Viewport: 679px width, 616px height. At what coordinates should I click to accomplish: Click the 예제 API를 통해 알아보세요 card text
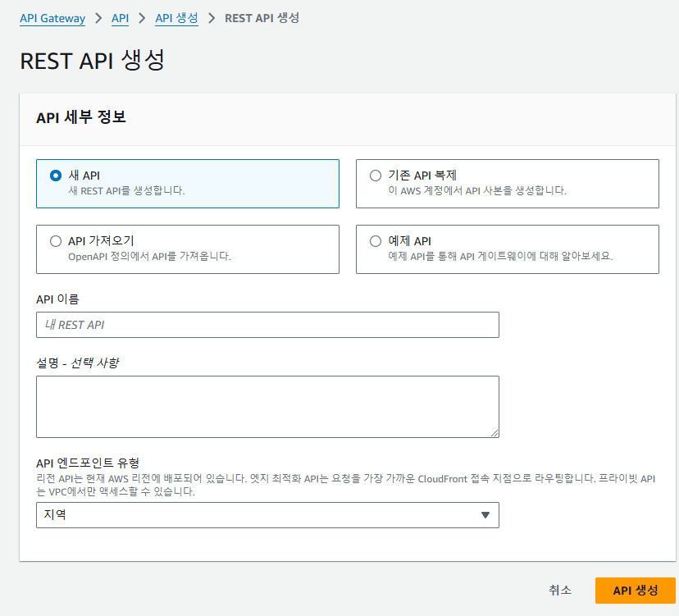500,257
